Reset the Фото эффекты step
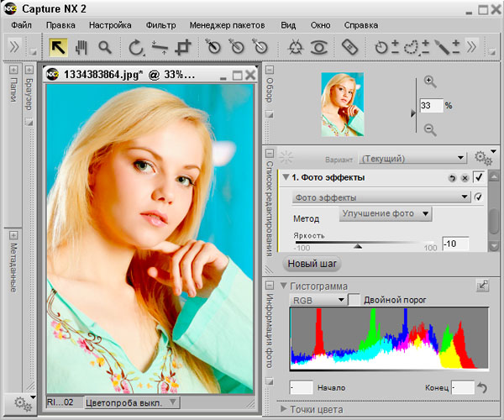 tap(450, 178)
